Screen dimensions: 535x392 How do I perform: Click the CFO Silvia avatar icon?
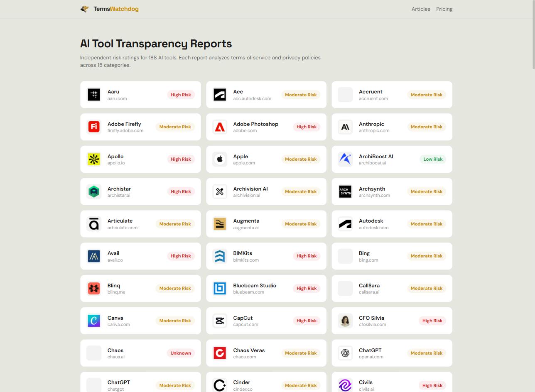coord(345,321)
